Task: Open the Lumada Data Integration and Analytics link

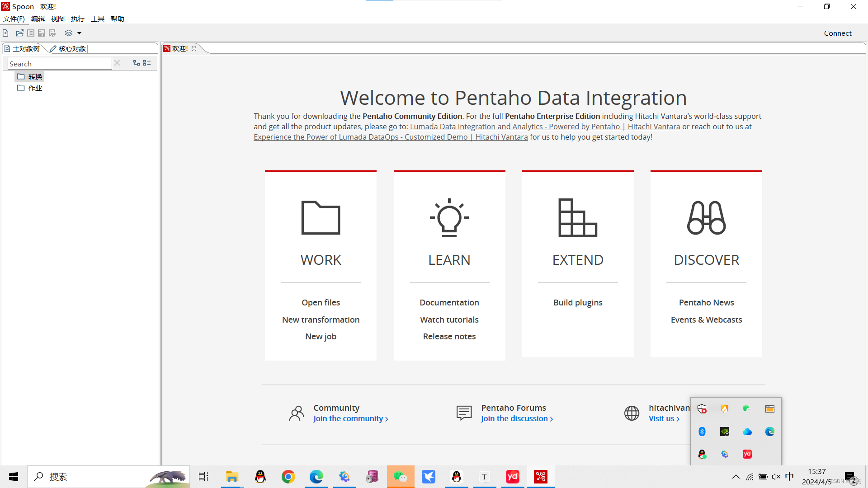Action: tap(545, 127)
